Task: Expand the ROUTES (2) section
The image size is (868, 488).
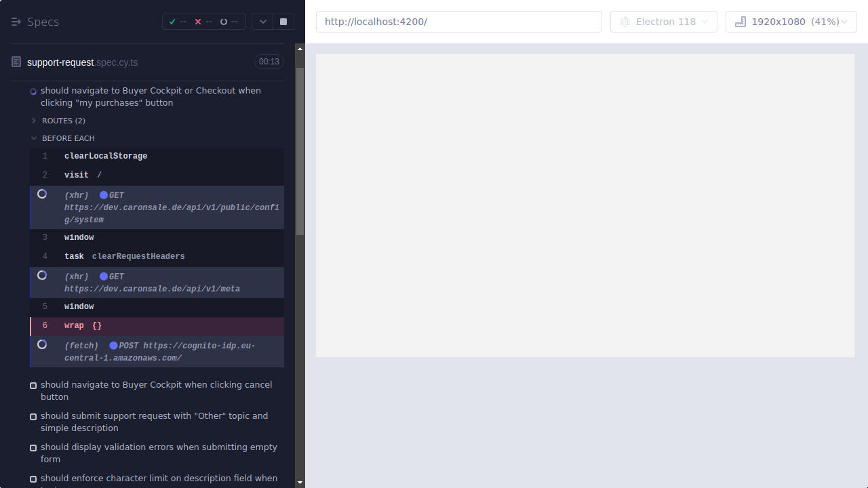Action: 33,120
